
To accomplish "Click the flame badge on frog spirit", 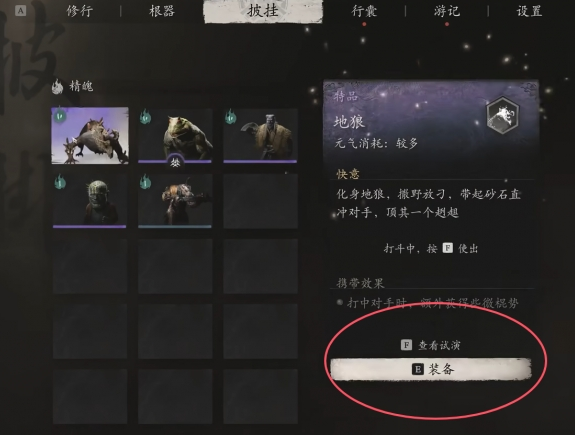I will click(x=145, y=117).
